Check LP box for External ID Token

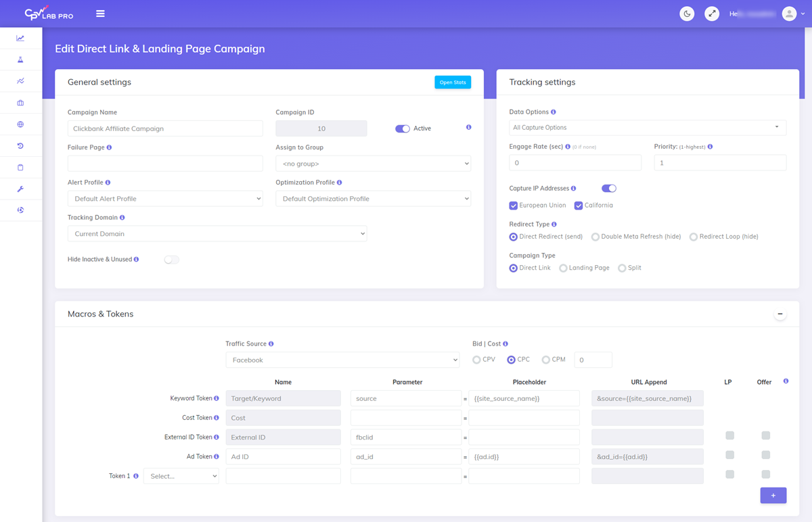coord(729,435)
